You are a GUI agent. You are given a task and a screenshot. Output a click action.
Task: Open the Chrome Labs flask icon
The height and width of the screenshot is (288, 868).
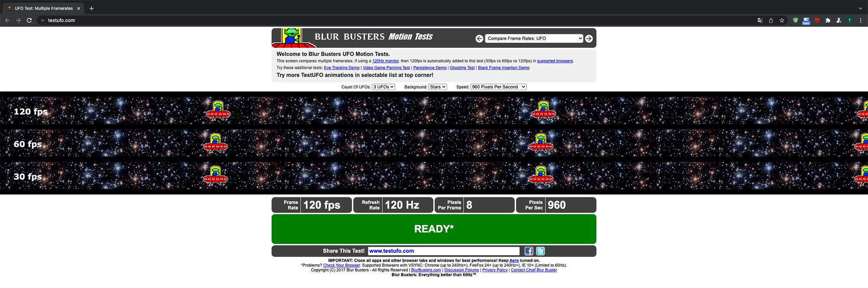tap(838, 20)
